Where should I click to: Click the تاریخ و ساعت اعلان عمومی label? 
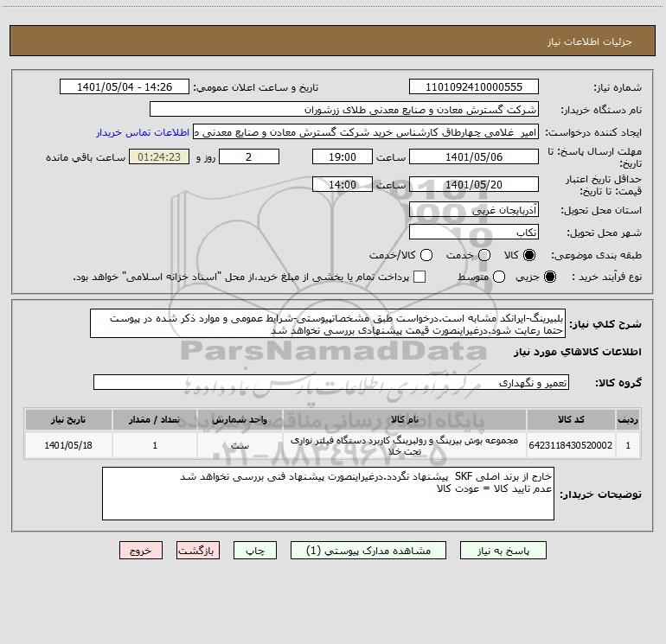[x=256, y=87]
